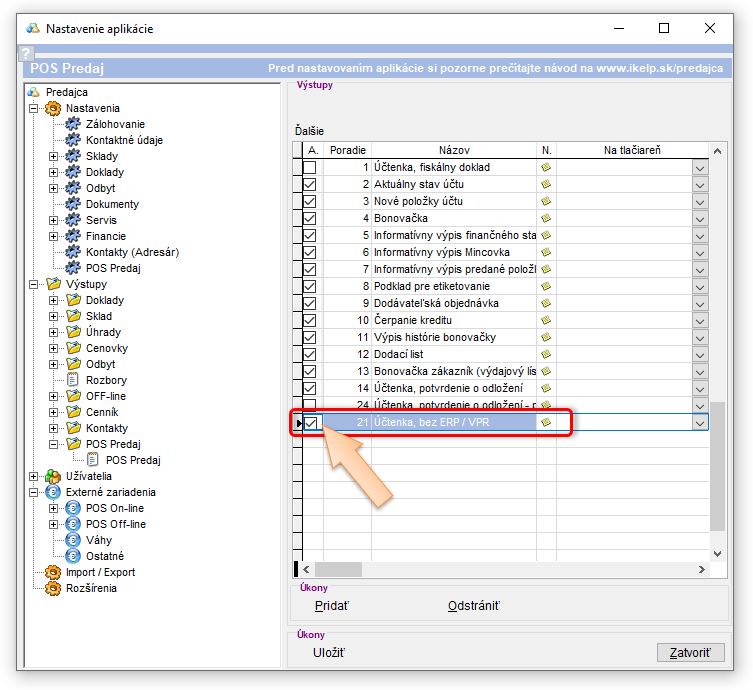Expand the Sklady tree node
Image resolution: width=753 pixels, height=690 pixels.
(x=54, y=156)
